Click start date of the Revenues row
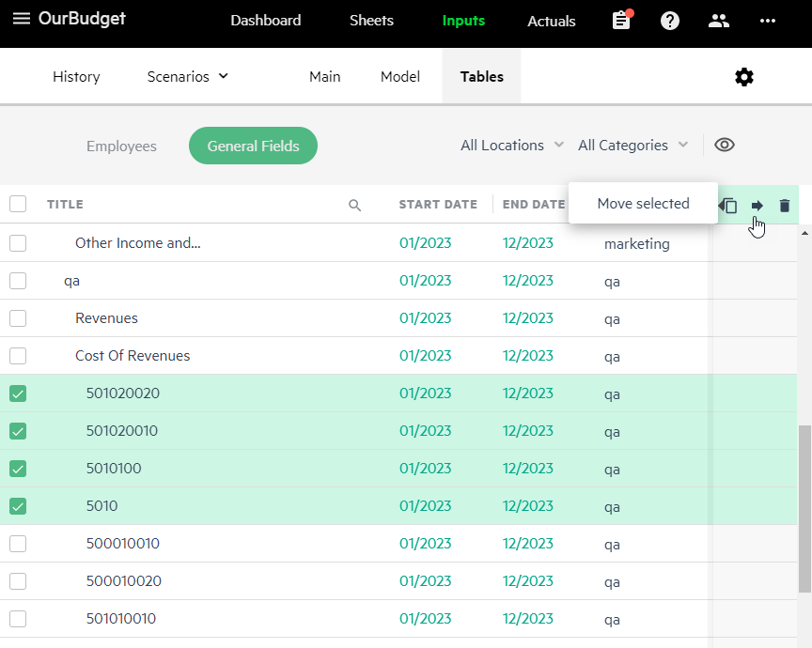The image size is (812, 648). click(x=425, y=318)
